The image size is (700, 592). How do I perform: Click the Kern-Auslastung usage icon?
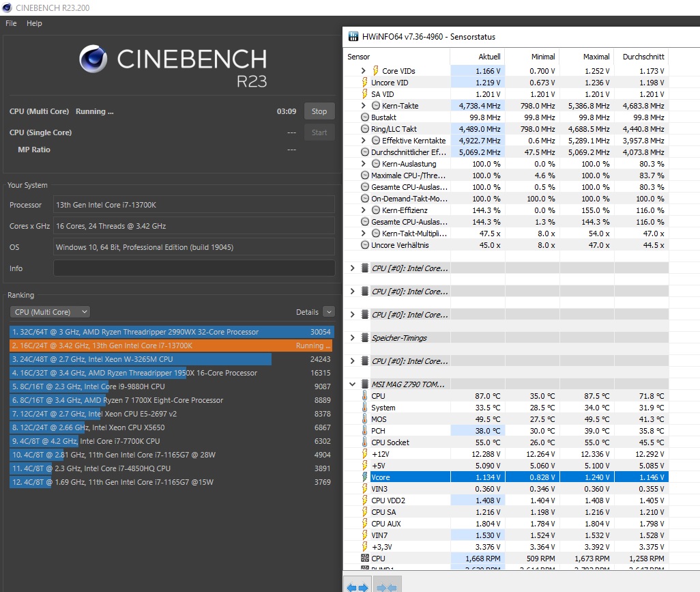376,163
